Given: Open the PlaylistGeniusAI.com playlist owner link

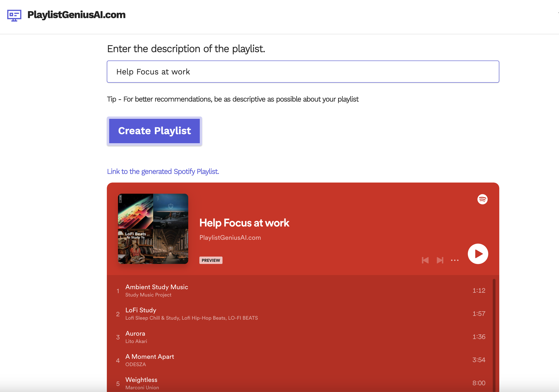Looking at the screenshot, I should pyautogui.click(x=230, y=238).
